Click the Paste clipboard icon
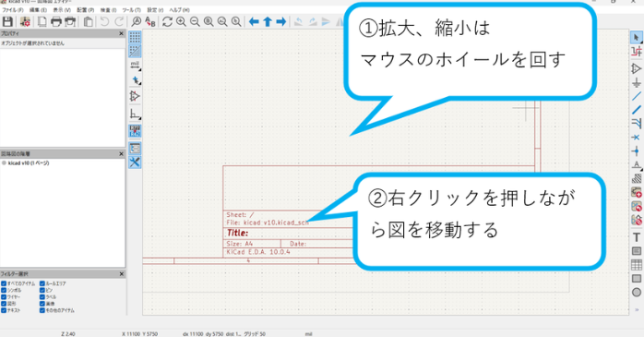 click(88, 21)
